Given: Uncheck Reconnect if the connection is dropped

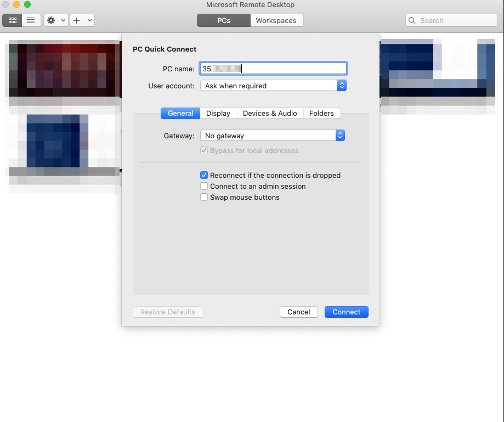Looking at the screenshot, I should pos(204,175).
